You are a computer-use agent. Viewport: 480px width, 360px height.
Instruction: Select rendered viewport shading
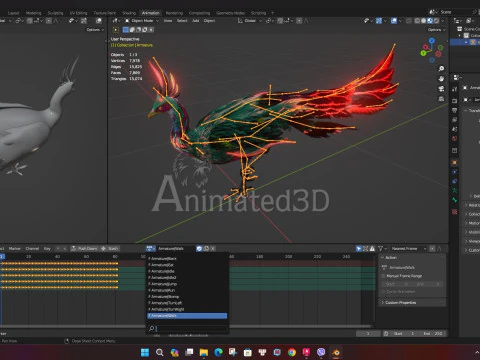[436, 21]
